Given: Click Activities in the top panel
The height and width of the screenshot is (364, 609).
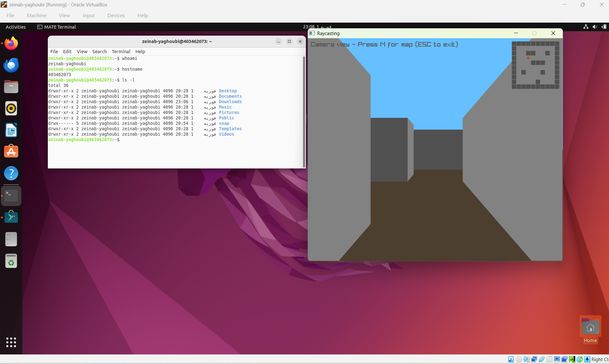Looking at the screenshot, I should 15,27.
